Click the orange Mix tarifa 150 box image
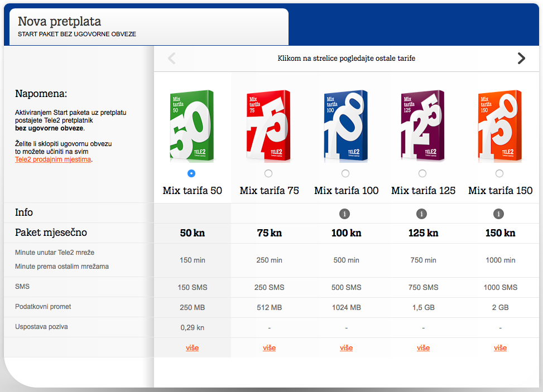 [499, 126]
